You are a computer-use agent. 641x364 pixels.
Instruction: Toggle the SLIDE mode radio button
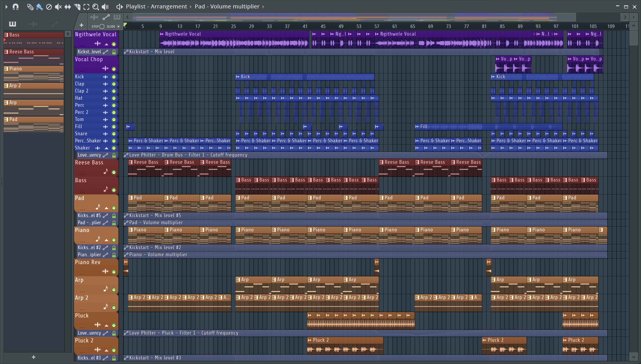point(118,26)
